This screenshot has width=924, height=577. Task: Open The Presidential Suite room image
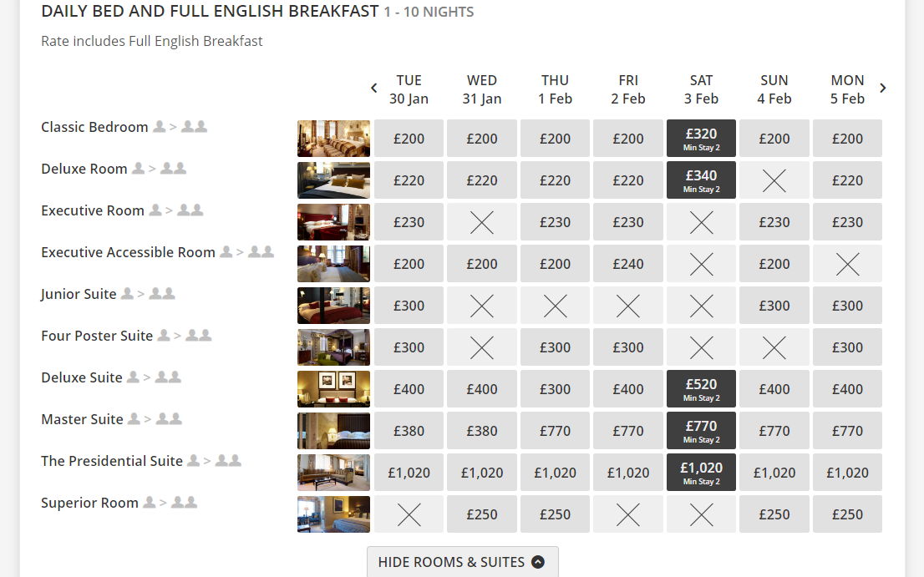tap(333, 473)
